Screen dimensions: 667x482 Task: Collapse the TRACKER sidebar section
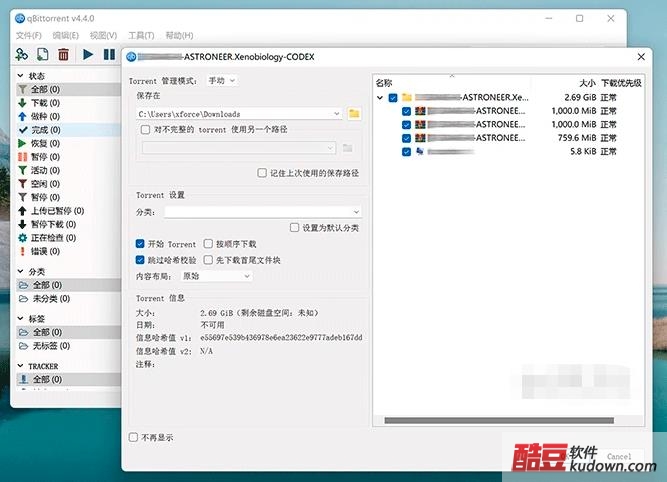coord(20,365)
